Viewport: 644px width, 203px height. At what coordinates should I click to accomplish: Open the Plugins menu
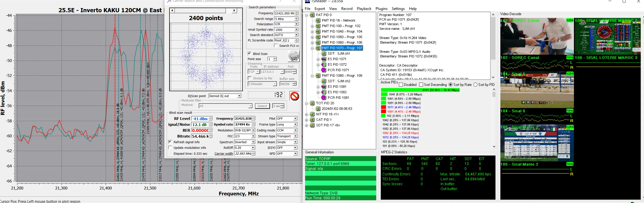(381, 9)
